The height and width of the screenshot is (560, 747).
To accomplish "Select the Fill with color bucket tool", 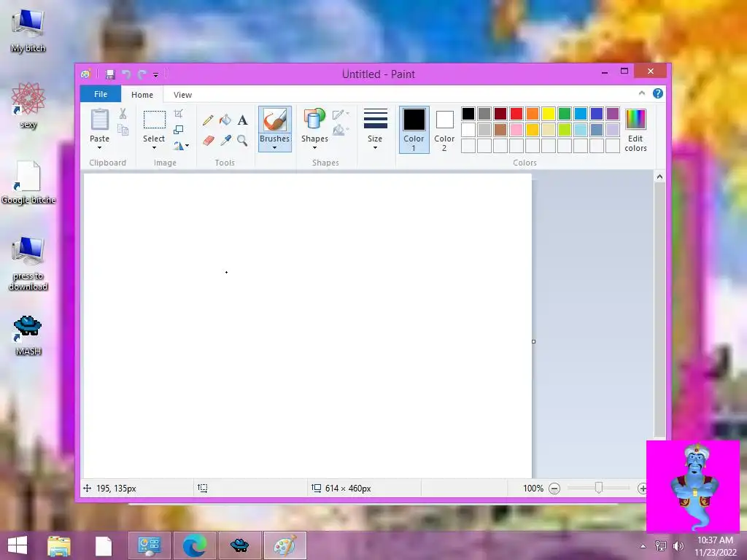I will [225, 120].
